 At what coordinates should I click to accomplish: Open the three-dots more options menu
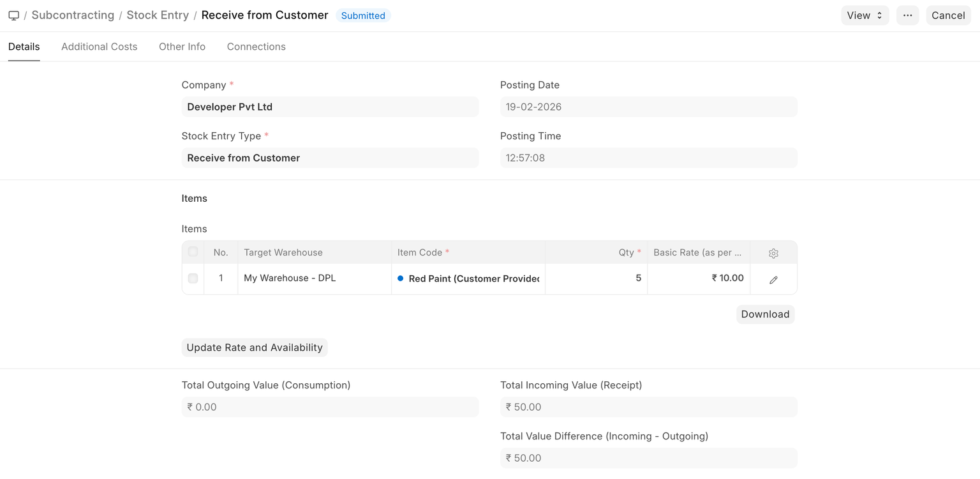pos(907,15)
